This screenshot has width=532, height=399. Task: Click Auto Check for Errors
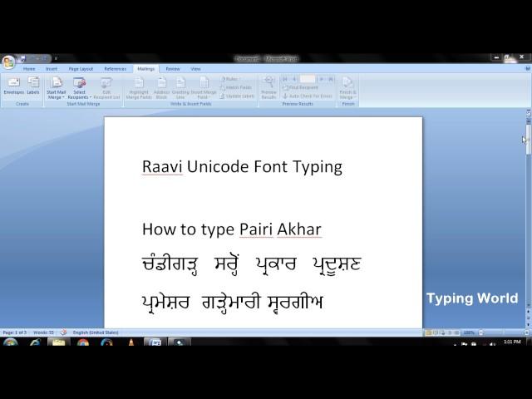(x=307, y=96)
